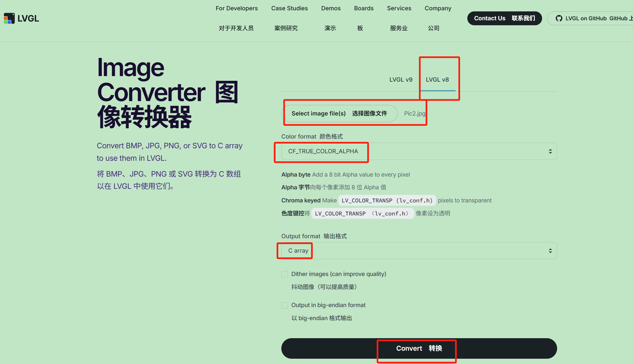Click the GitHub octocat icon
The height and width of the screenshot is (364, 633).
click(x=559, y=18)
